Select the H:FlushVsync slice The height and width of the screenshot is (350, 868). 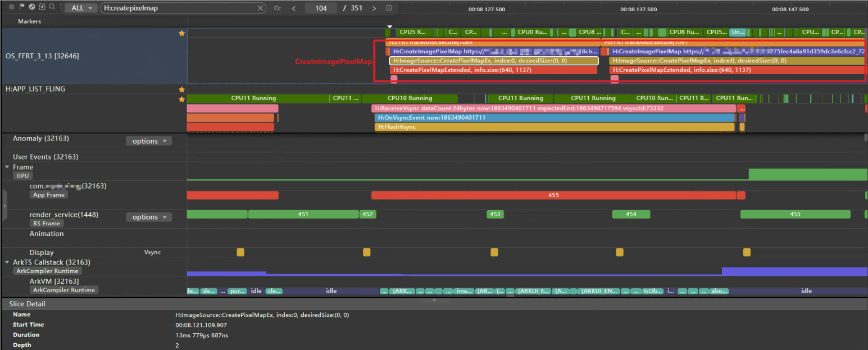(554, 128)
